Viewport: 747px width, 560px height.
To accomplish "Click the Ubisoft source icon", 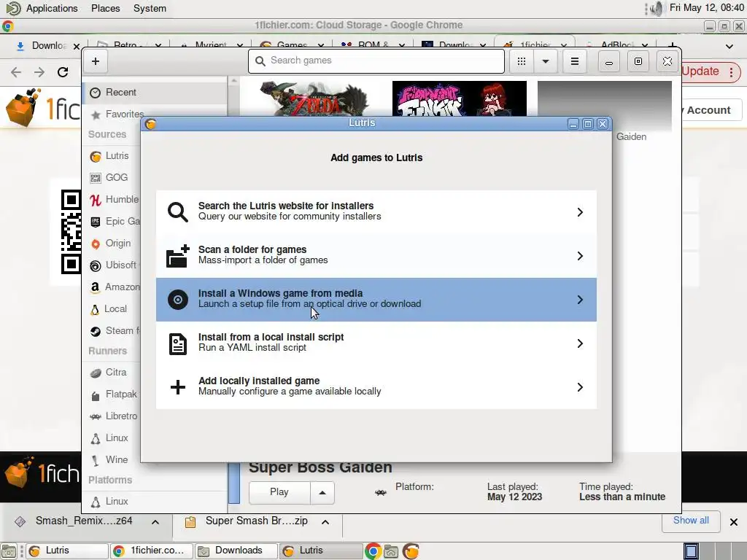I will point(96,265).
